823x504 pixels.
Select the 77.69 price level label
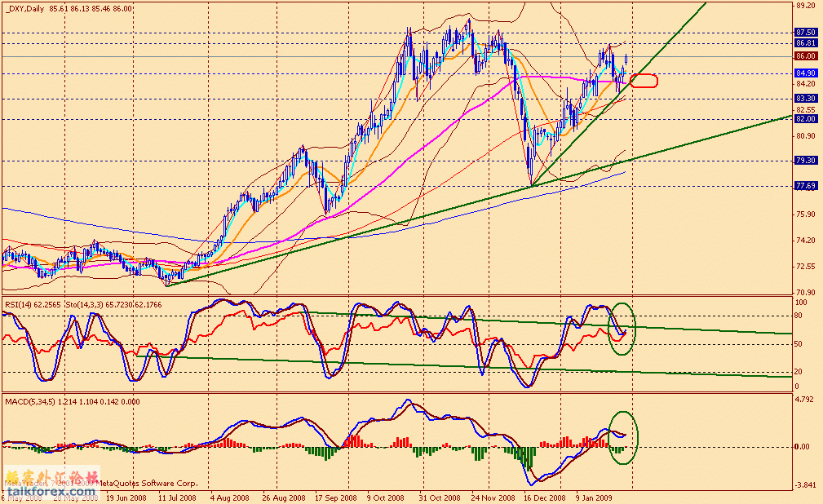(806, 186)
